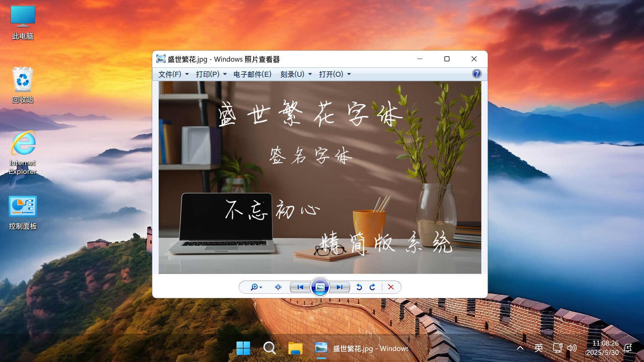Open the blue help question mark
This screenshot has height=362, width=644.
(x=476, y=74)
